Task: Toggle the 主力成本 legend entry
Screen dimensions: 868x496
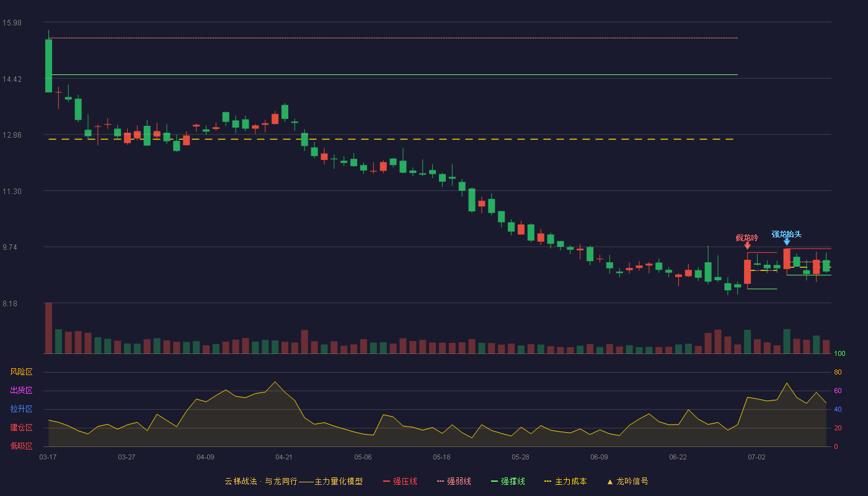Action: point(565,481)
